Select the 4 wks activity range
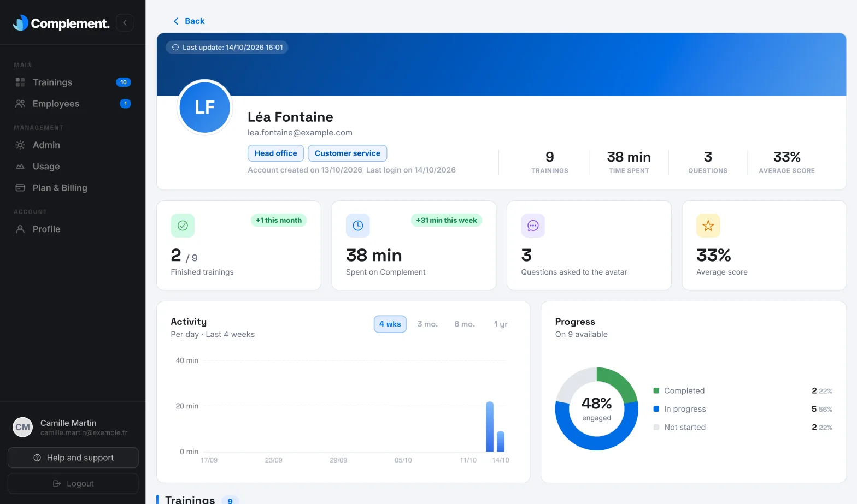 click(x=390, y=324)
